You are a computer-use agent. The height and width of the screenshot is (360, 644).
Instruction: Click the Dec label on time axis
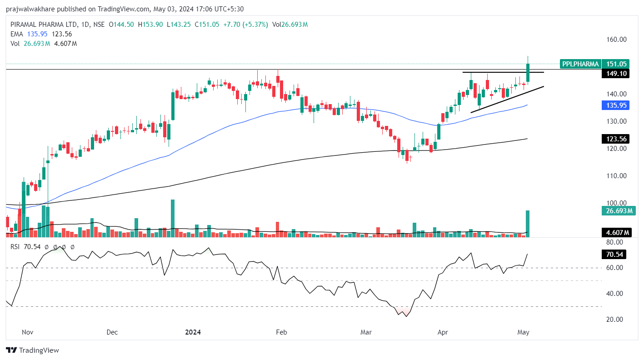point(112,332)
